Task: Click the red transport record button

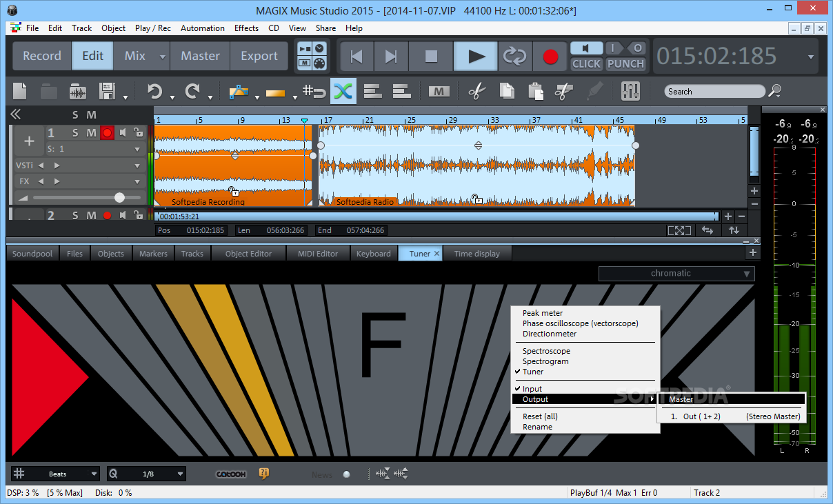Action: pos(550,57)
